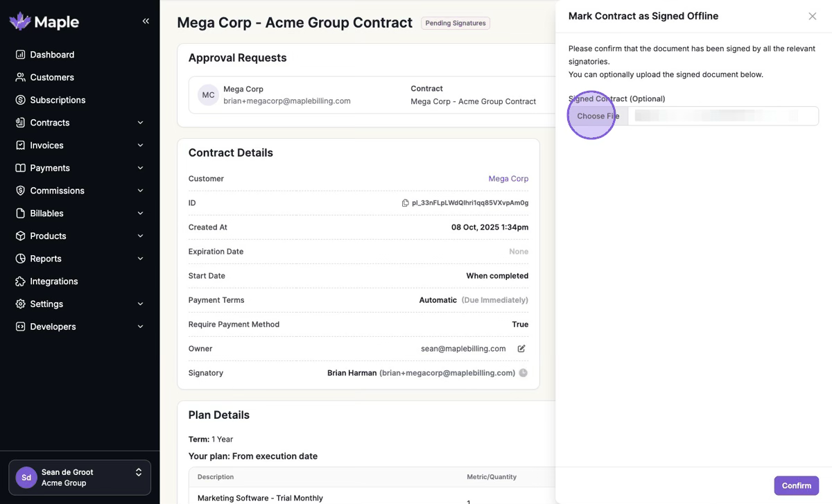Collapse the sidebar with the double-chevron icon
Viewport: 832px width, 504px height.
[146, 21]
